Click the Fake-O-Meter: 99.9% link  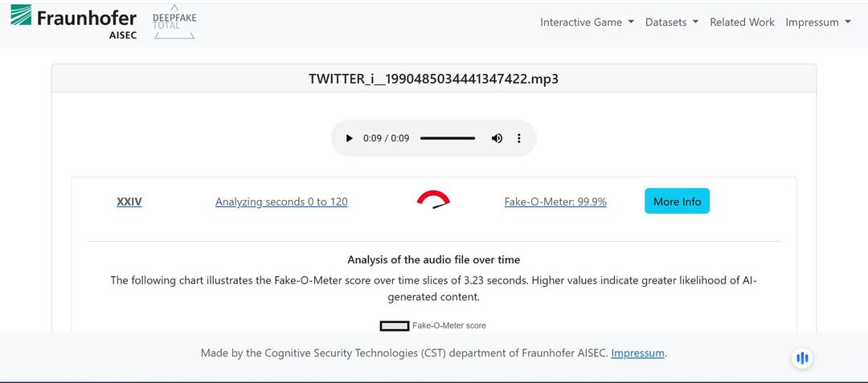(x=555, y=202)
